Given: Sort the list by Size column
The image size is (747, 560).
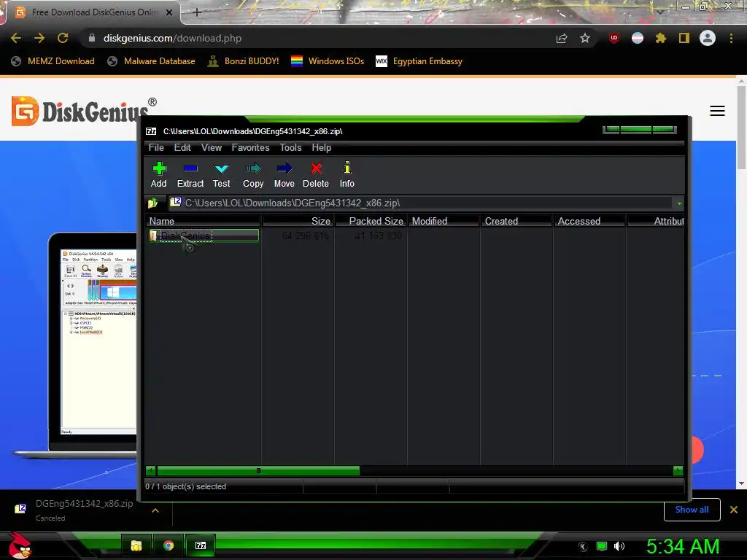Looking at the screenshot, I should [298, 221].
